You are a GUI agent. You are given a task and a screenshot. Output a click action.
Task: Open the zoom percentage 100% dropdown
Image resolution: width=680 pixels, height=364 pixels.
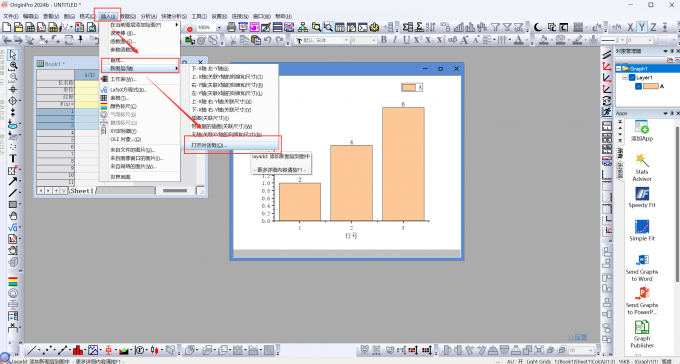(219, 27)
